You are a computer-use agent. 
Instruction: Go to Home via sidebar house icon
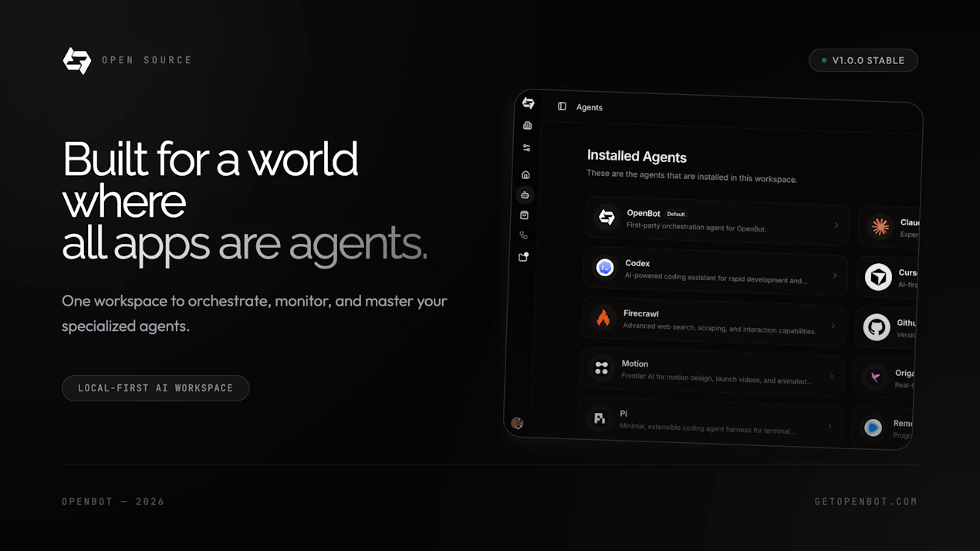(x=525, y=175)
